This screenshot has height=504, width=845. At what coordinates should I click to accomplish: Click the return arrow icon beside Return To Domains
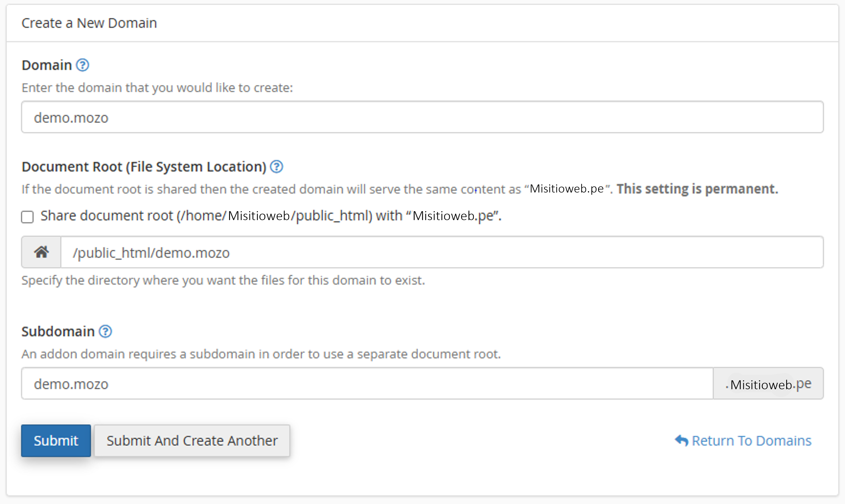click(x=681, y=440)
